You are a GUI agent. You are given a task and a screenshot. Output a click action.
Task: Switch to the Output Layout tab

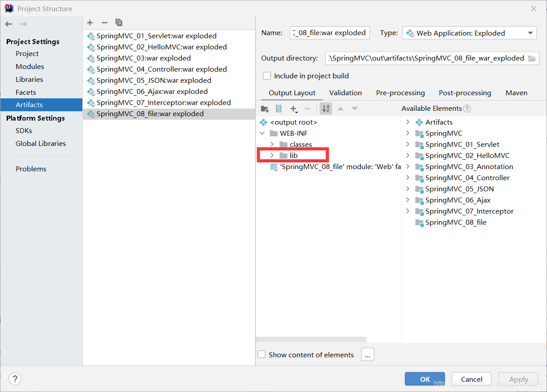tap(292, 93)
